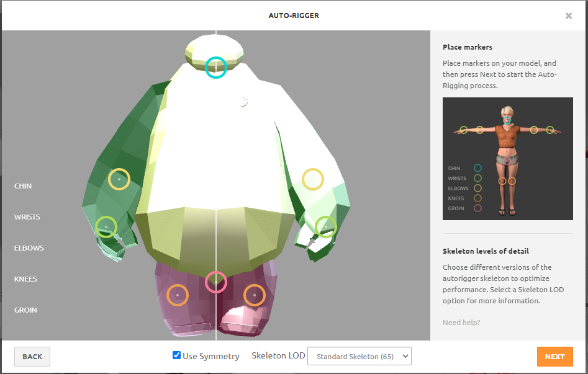The width and height of the screenshot is (588, 374).
Task: Click the cyan circle beside CHIN in the reference legend
Action: [x=477, y=168]
